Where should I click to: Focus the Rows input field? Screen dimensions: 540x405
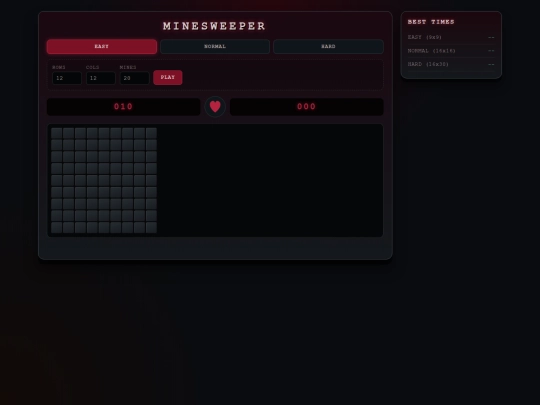[x=67, y=78]
